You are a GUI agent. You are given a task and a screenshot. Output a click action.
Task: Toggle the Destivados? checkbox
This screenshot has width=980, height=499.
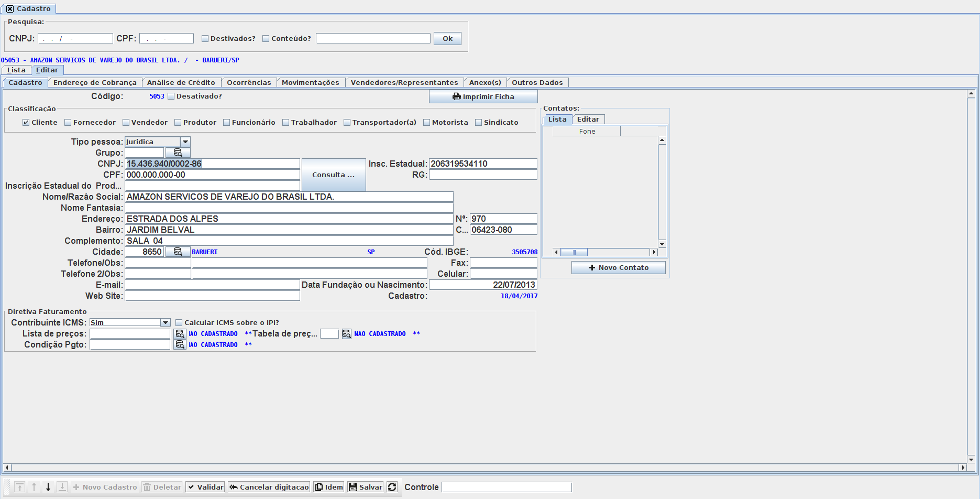[x=205, y=38]
